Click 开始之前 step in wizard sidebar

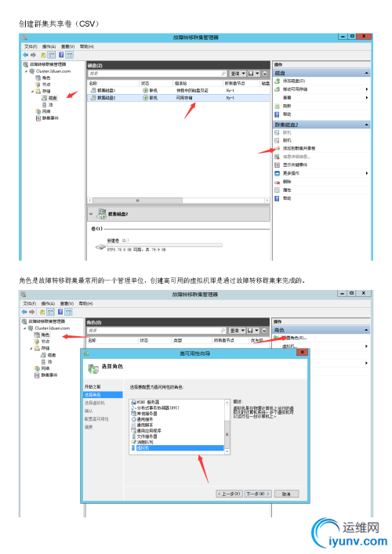[93, 386]
